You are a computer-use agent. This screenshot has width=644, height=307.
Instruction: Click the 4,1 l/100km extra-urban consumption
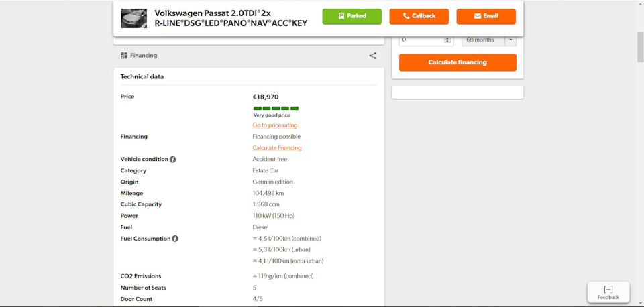(x=288, y=261)
